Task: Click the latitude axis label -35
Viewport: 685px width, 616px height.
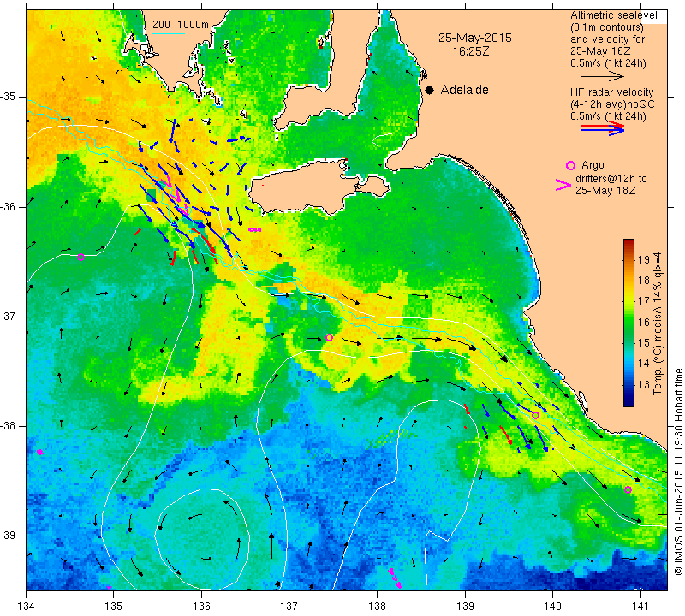Action: (8, 97)
